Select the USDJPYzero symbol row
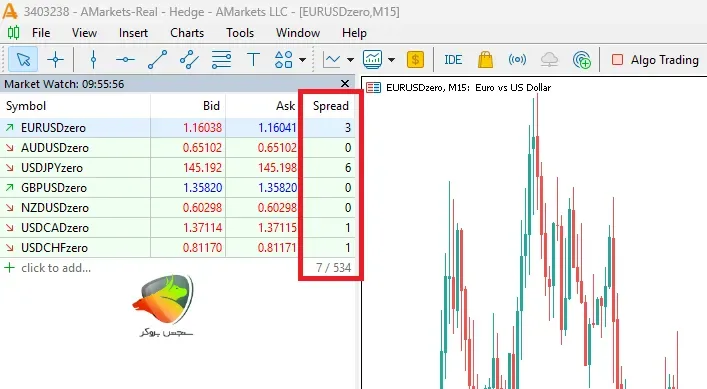Viewport: 707px width, 389px height. point(178,168)
